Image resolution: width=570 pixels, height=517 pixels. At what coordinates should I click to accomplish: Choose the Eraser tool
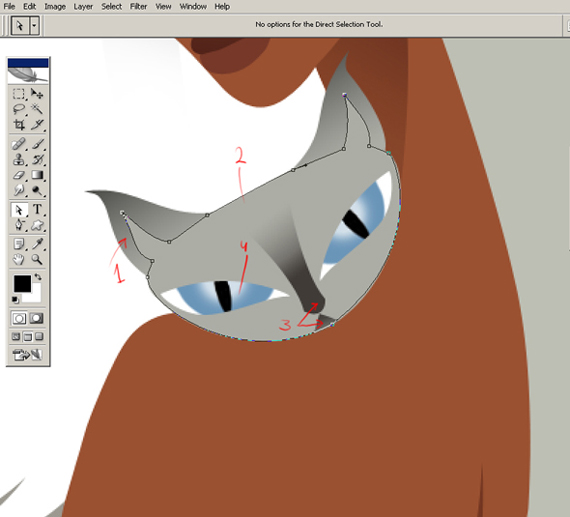click(19, 175)
